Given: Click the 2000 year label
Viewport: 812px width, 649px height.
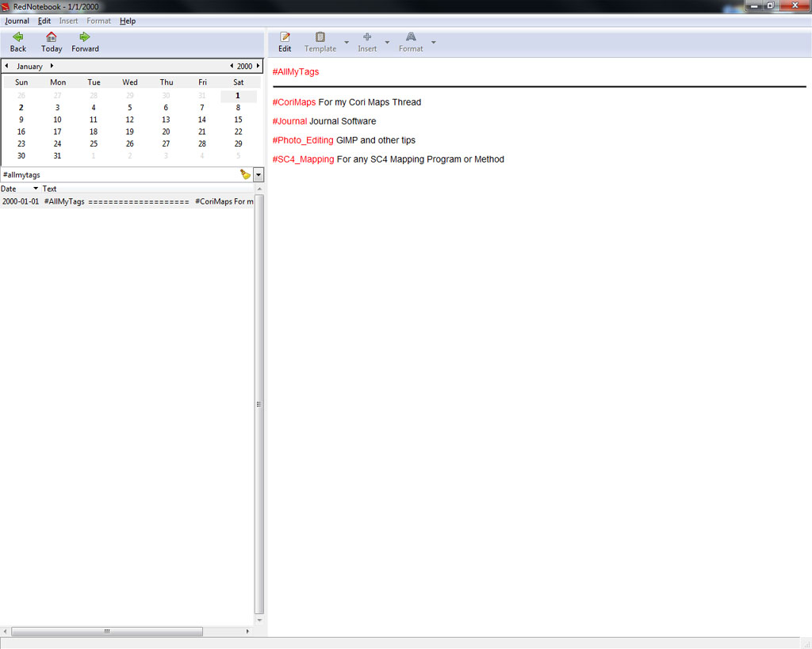Looking at the screenshot, I should (x=244, y=67).
